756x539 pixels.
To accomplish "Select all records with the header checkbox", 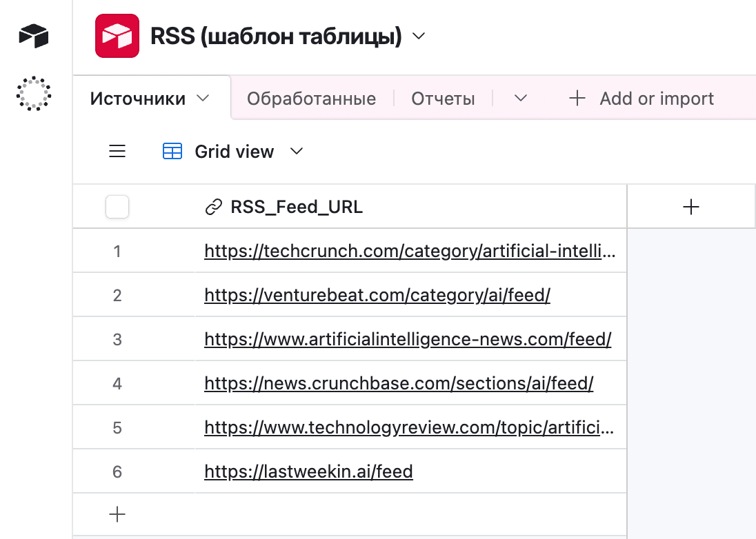I will (x=117, y=205).
